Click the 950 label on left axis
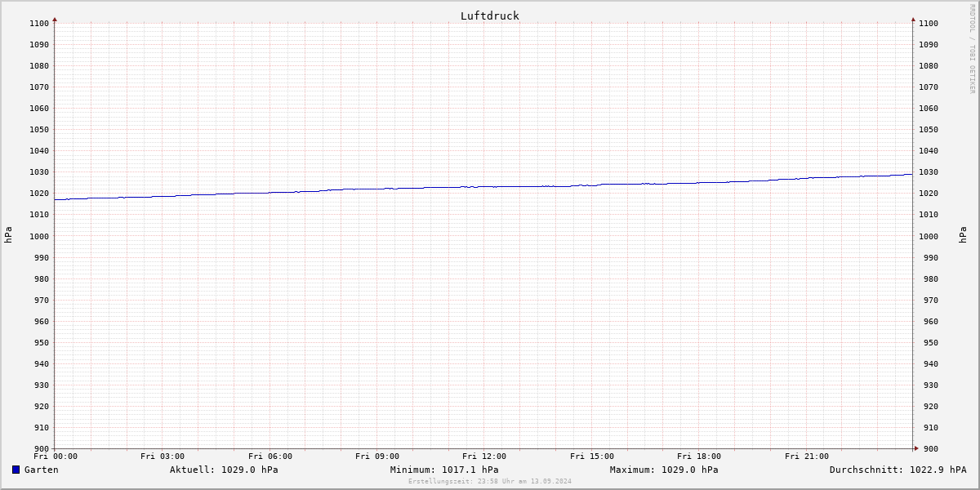 41,342
